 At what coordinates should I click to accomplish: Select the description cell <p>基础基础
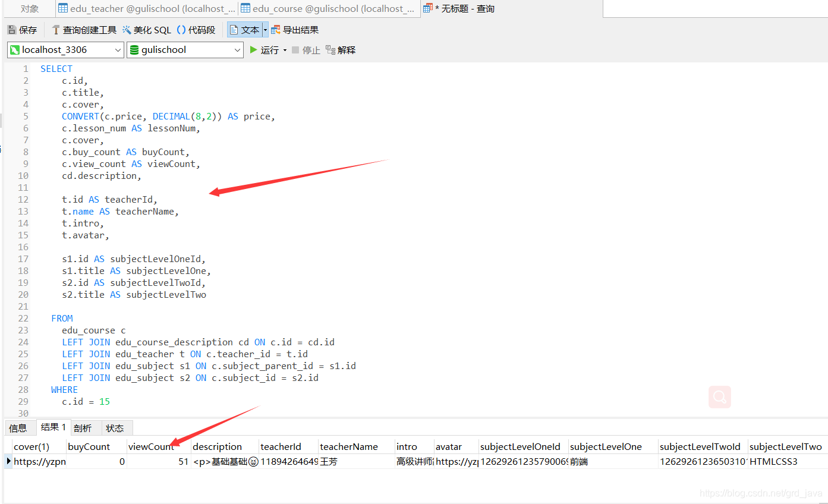(x=225, y=461)
